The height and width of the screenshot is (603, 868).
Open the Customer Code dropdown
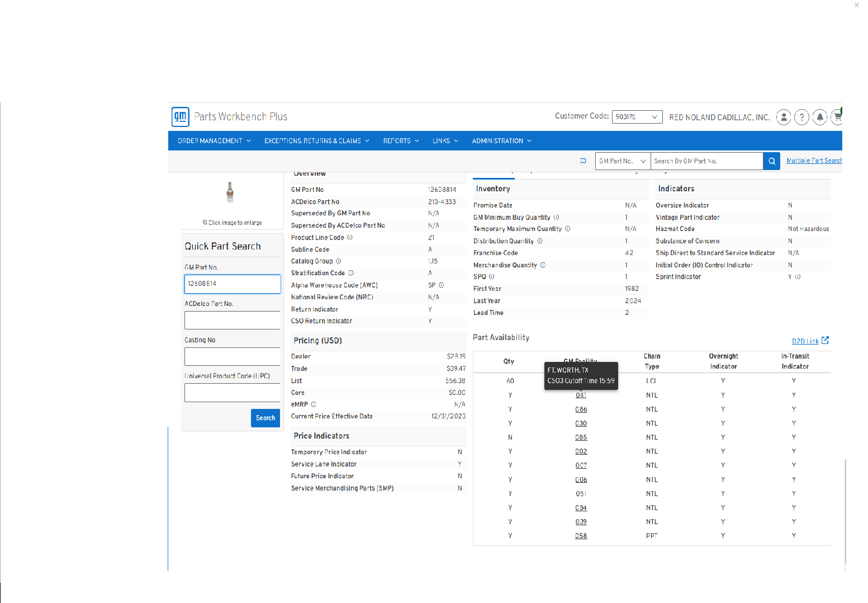pos(637,117)
